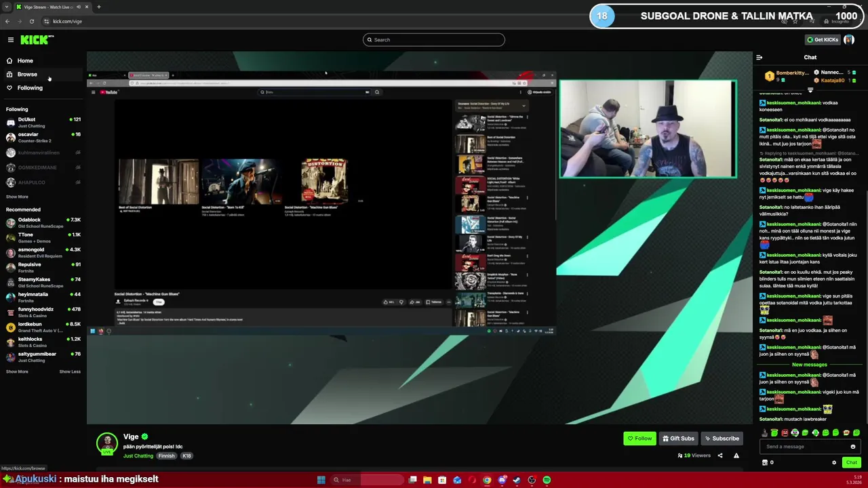The height and width of the screenshot is (488, 868).
Task: Click the browser back arrow
Action: [x=7, y=21]
